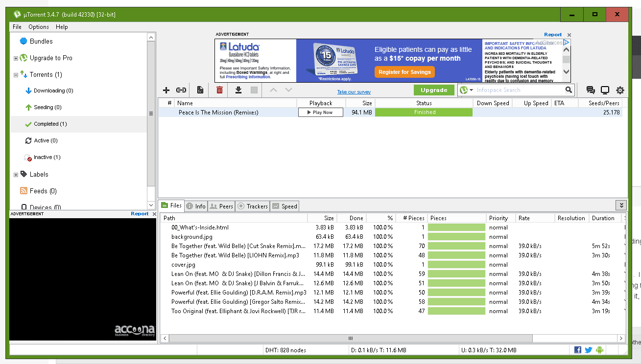
Task: Switch to the Trackers tab
Action: click(253, 206)
